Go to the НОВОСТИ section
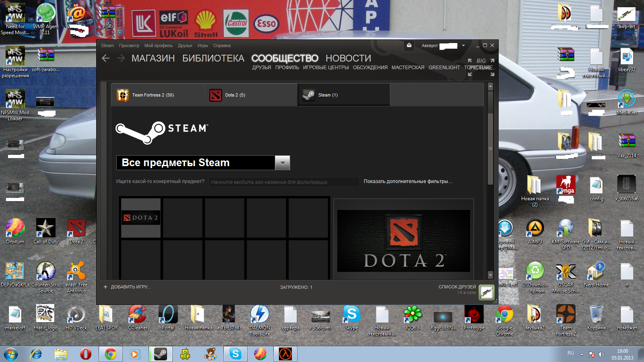Image resolution: width=644 pixels, height=362 pixels. [x=348, y=58]
